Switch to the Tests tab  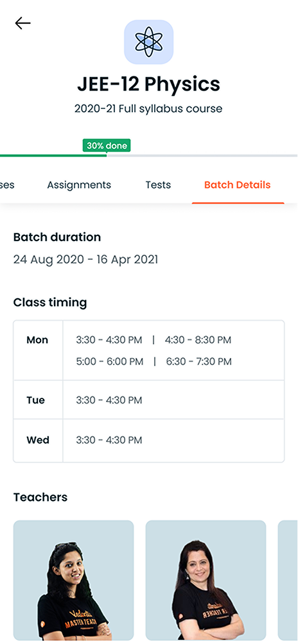pos(158,185)
